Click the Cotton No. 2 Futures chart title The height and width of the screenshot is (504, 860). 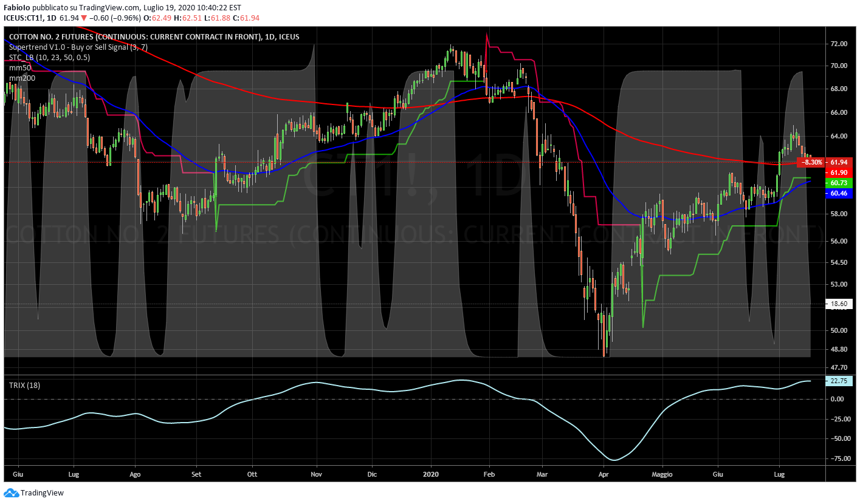point(154,36)
